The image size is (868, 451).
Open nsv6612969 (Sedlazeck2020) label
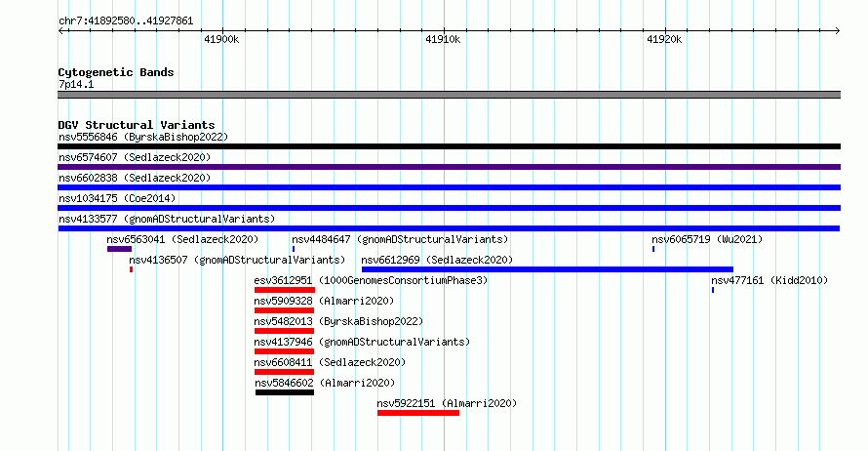coord(437,260)
